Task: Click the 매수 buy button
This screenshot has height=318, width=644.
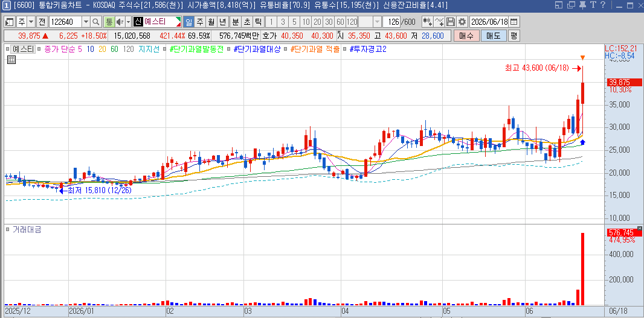Action: point(466,36)
